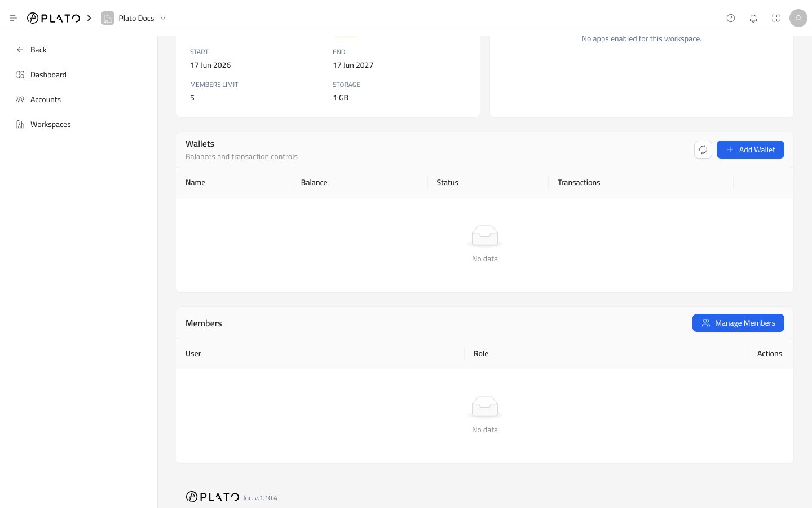Click the empty inbox icon in Members
Screen dimensions: 812x508
(485, 407)
